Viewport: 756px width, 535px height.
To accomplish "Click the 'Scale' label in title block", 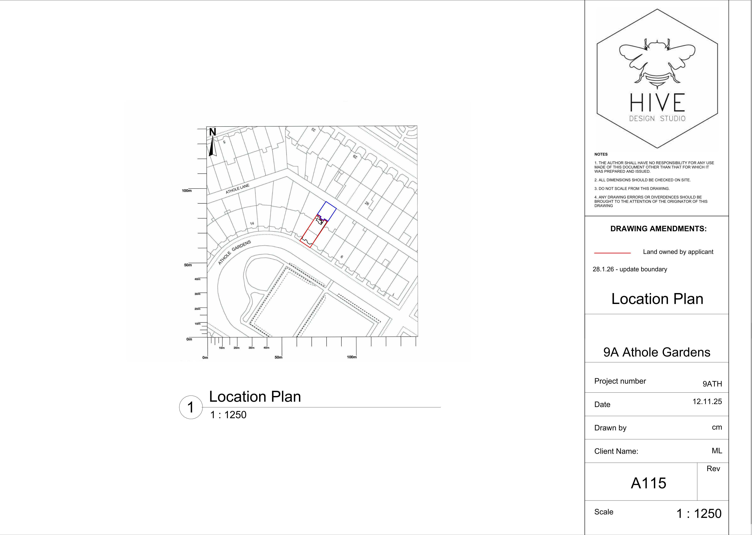I will [x=604, y=512].
